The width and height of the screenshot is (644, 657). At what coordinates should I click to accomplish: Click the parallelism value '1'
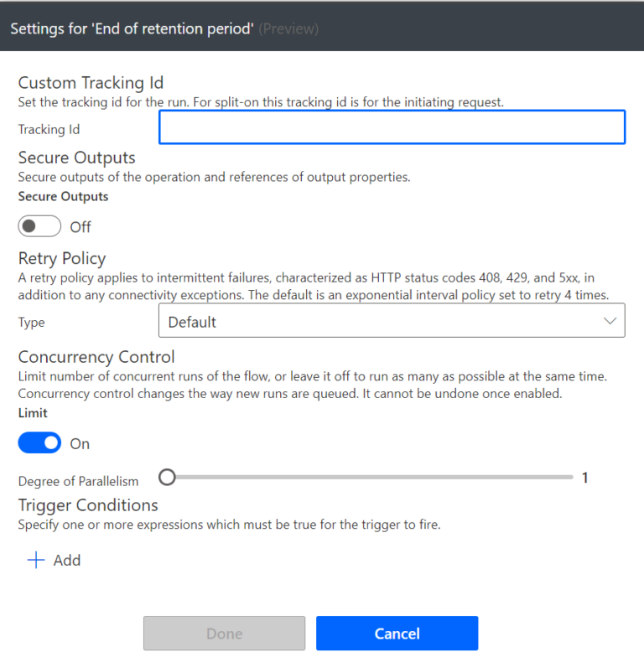(585, 478)
